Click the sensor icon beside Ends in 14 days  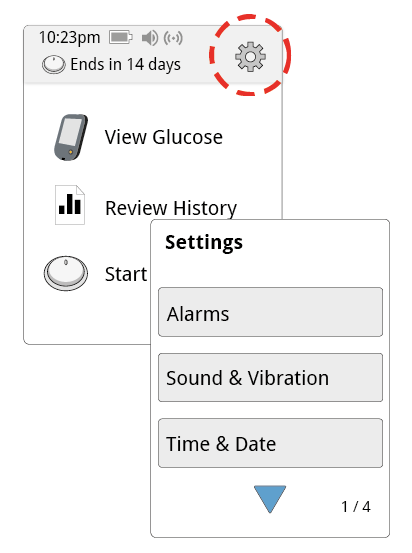click(53, 65)
